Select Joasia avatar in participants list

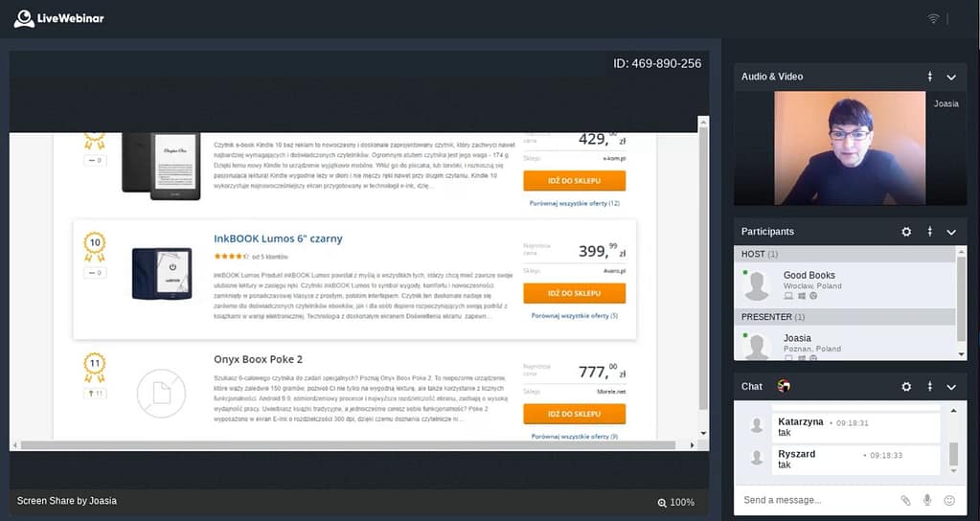coord(757,347)
